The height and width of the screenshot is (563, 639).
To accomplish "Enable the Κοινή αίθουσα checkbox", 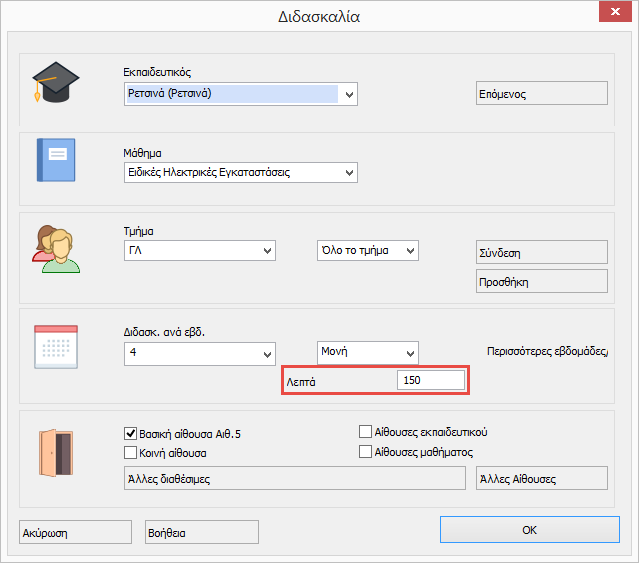I will click(130, 452).
